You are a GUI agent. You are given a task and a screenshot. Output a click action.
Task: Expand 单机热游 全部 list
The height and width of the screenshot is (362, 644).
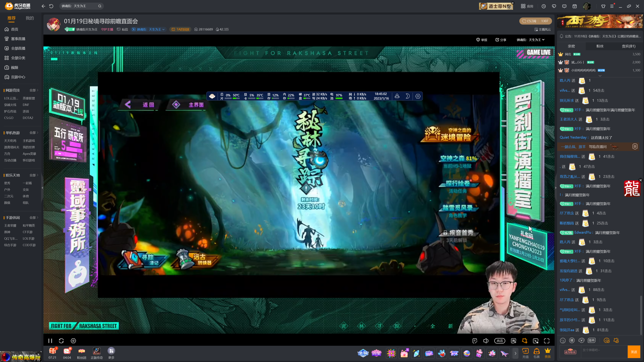coord(34,133)
